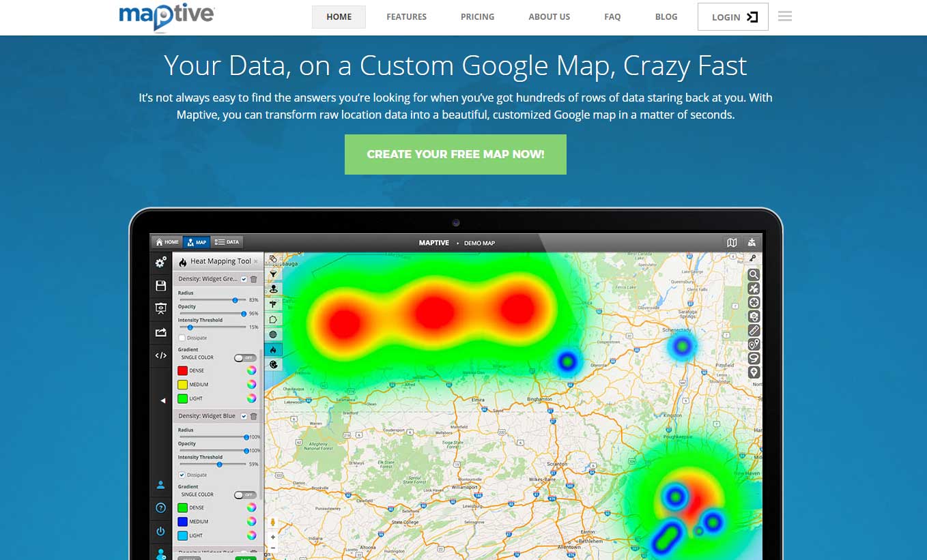Viewport: 927px width, 560px height.
Task: Switch to the MAP tab in app
Action: (x=197, y=242)
